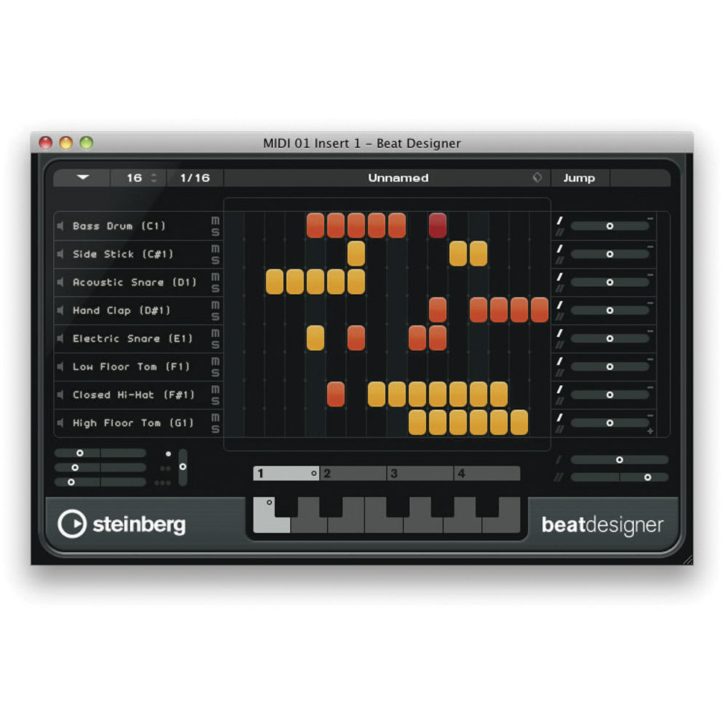Add a lane with the plus icon

click(x=650, y=432)
